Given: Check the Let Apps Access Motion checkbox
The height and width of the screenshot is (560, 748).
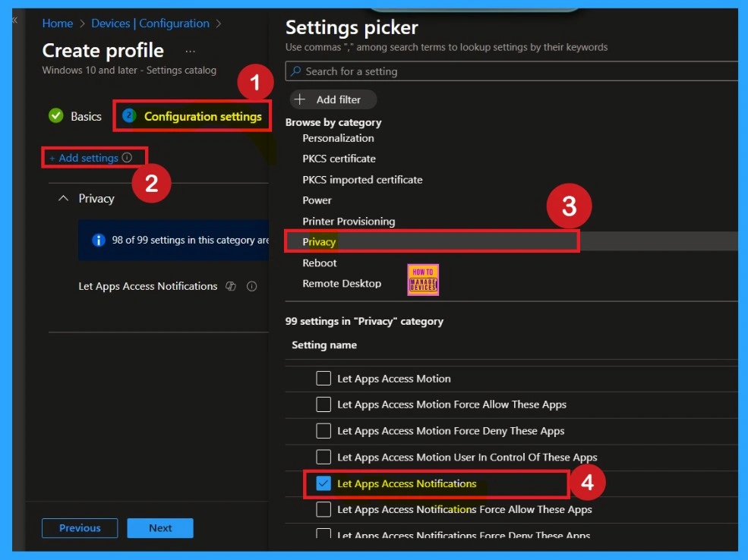Looking at the screenshot, I should pyautogui.click(x=324, y=379).
